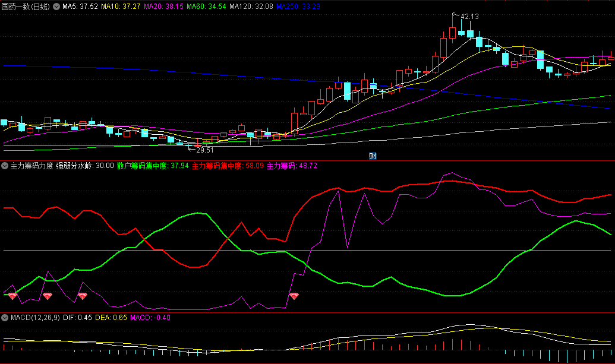Click the DIF: 0.45 value
Viewport: 615px width, 364px height.
tap(77, 318)
